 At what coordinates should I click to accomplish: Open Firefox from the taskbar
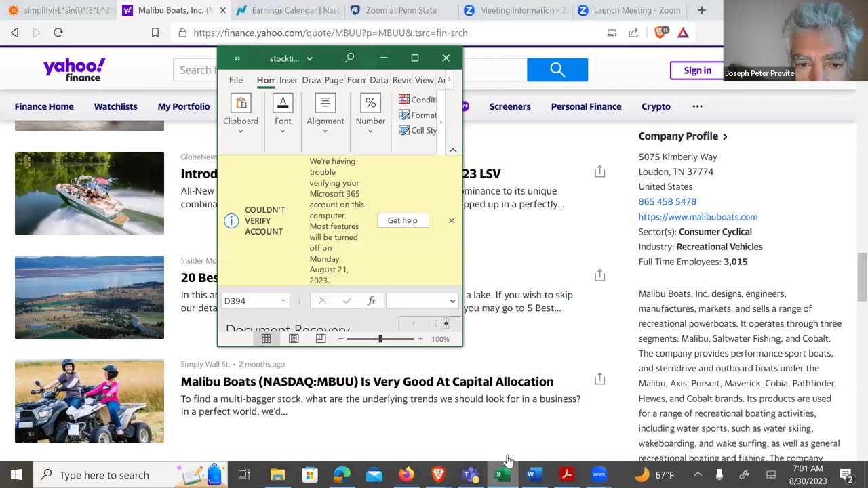pos(406,474)
